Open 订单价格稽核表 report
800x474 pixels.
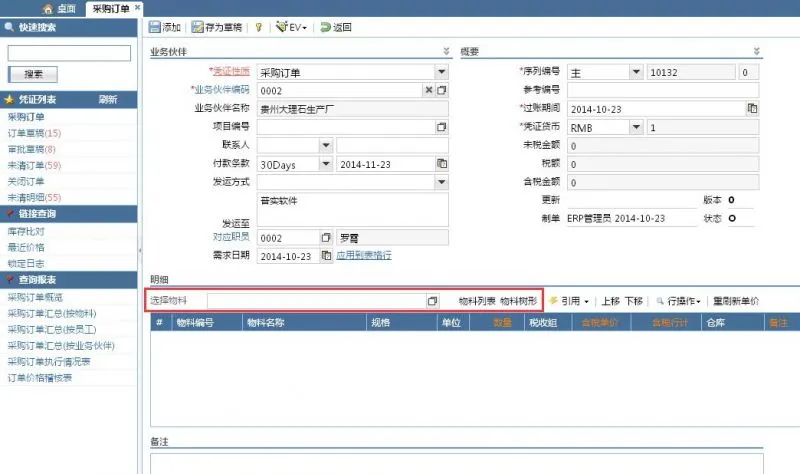click(x=40, y=378)
